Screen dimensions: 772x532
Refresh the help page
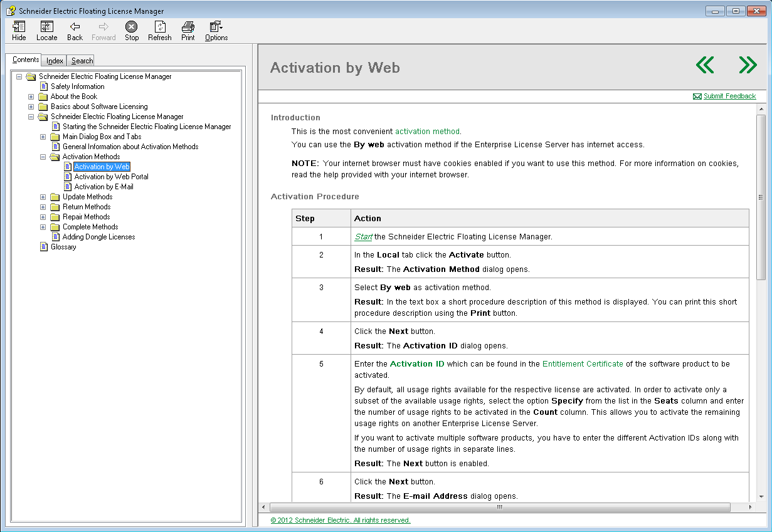pyautogui.click(x=159, y=31)
